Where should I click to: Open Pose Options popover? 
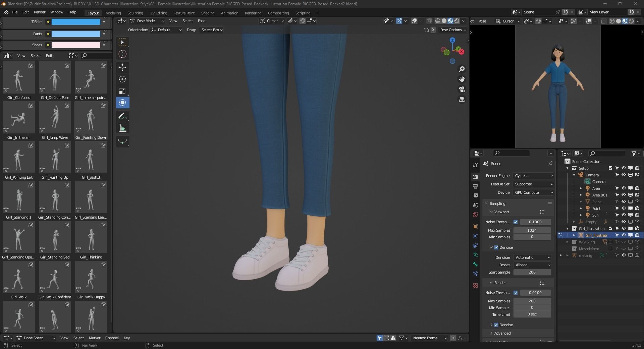tap(453, 30)
